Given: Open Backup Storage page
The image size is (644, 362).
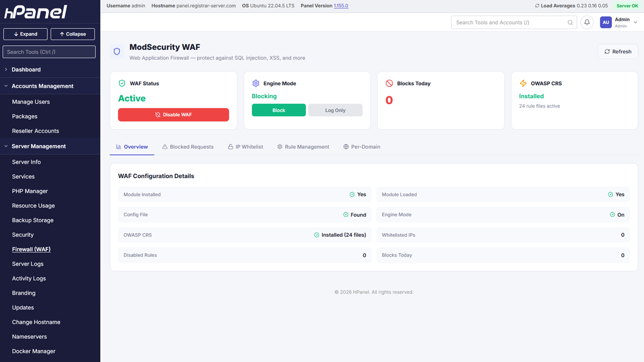Looking at the screenshot, I should 33,220.
